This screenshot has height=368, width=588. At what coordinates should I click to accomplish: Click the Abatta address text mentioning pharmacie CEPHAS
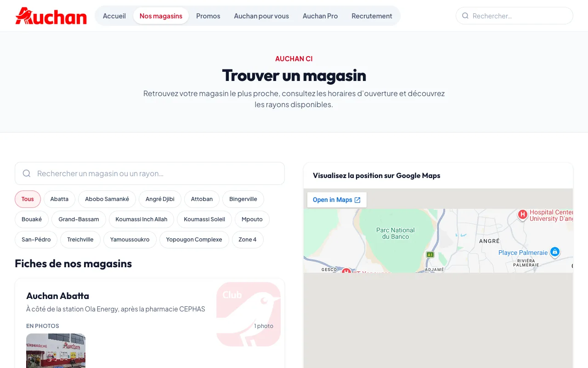(116, 309)
